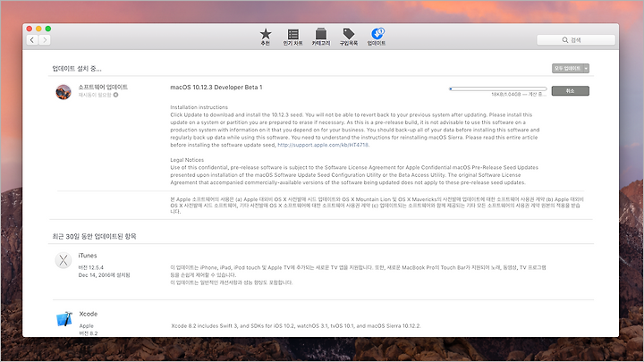Screen dimensions: 644x362
Task: Close the App Store window
Action: coord(30,29)
